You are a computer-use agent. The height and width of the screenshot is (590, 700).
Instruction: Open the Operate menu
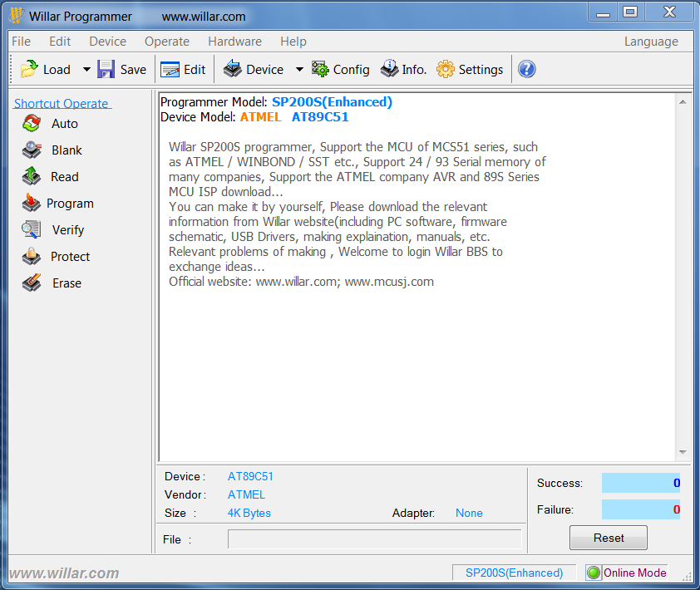click(167, 42)
